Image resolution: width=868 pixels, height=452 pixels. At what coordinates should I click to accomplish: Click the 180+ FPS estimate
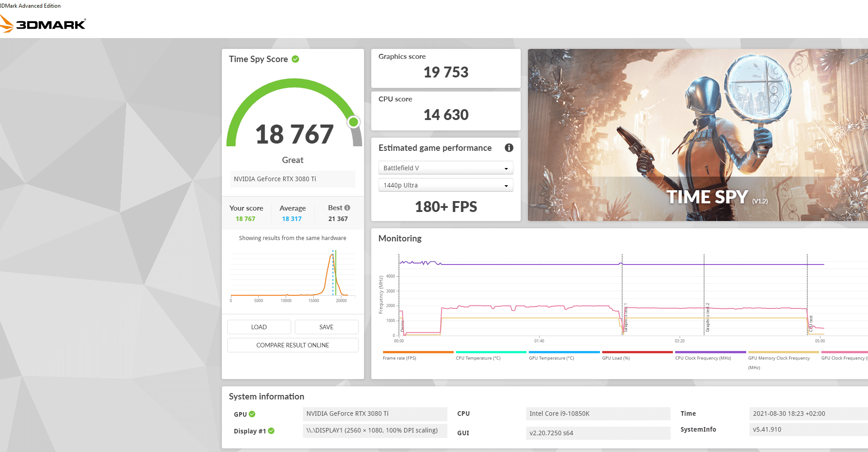pos(446,207)
